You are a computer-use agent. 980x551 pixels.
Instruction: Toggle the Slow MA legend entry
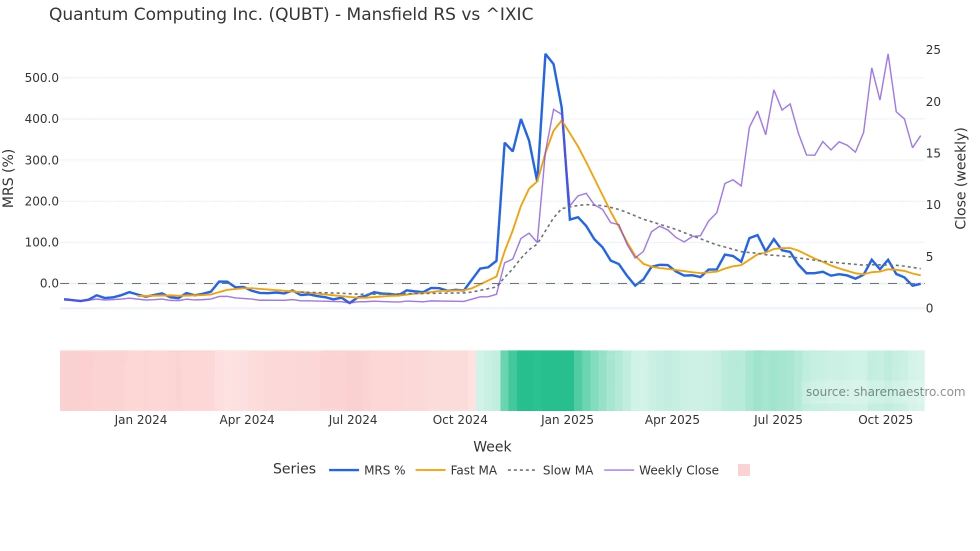[550, 470]
